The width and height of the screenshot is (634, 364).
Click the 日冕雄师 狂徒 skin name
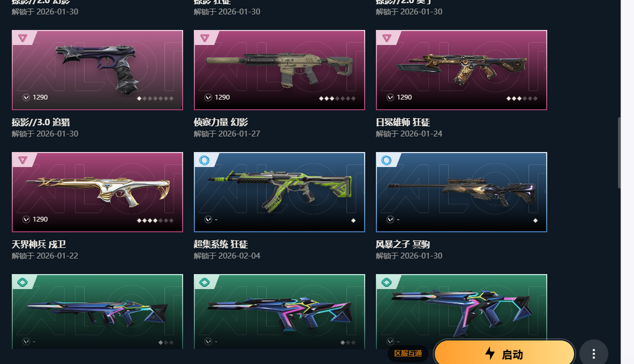(403, 122)
